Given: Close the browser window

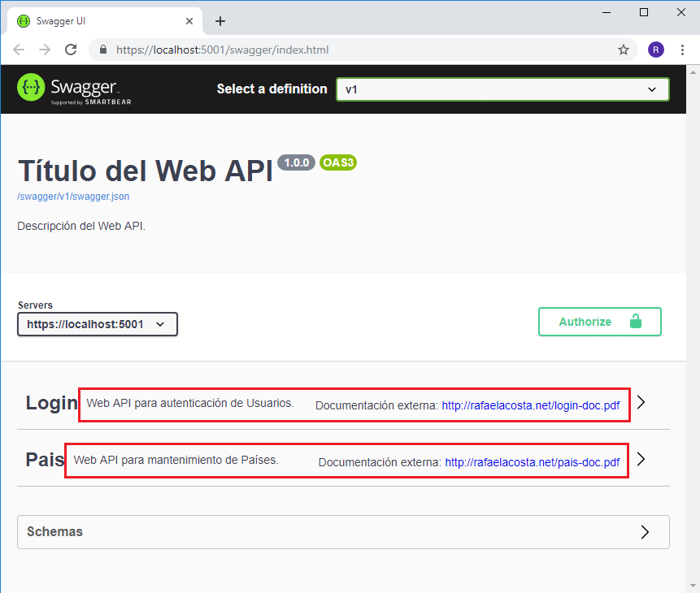Looking at the screenshot, I should 681,12.
